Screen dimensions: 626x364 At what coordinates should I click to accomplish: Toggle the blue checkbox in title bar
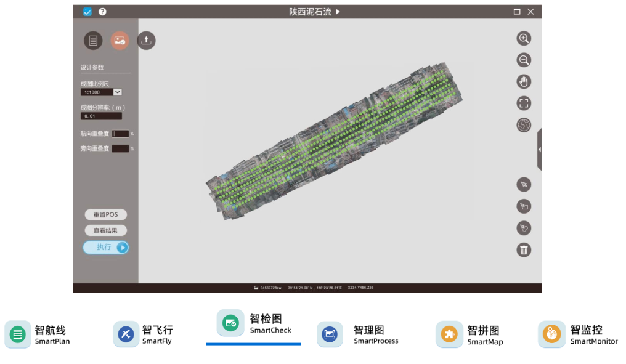(87, 12)
